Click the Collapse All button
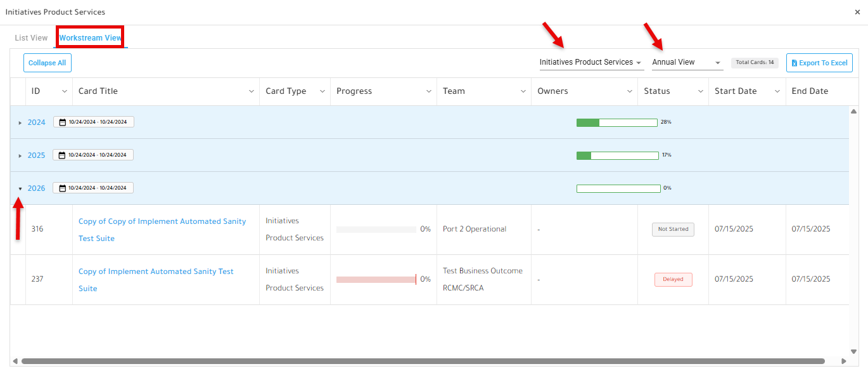This screenshot has width=868, height=378. click(48, 63)
